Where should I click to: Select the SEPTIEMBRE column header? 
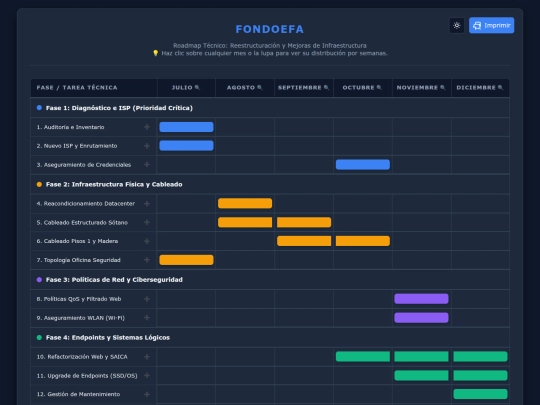point(304,87)
